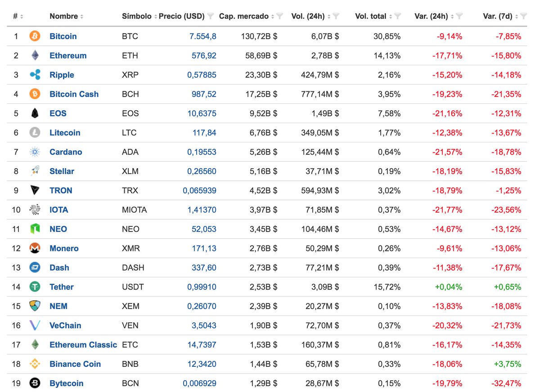
Task: Select the MIOTA symbol cell
Action: (135, 210)
